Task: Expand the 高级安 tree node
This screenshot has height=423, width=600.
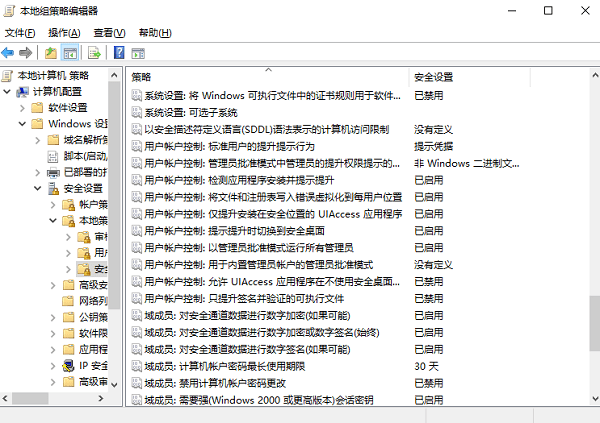Action: pyautogui.click(x=53, y=285)
